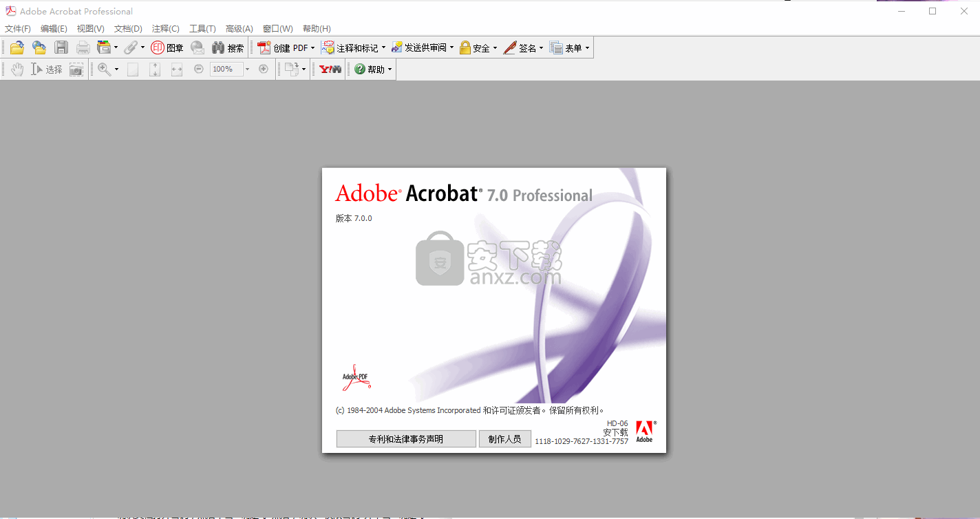Click the 表单 forms button

point(566,47)
